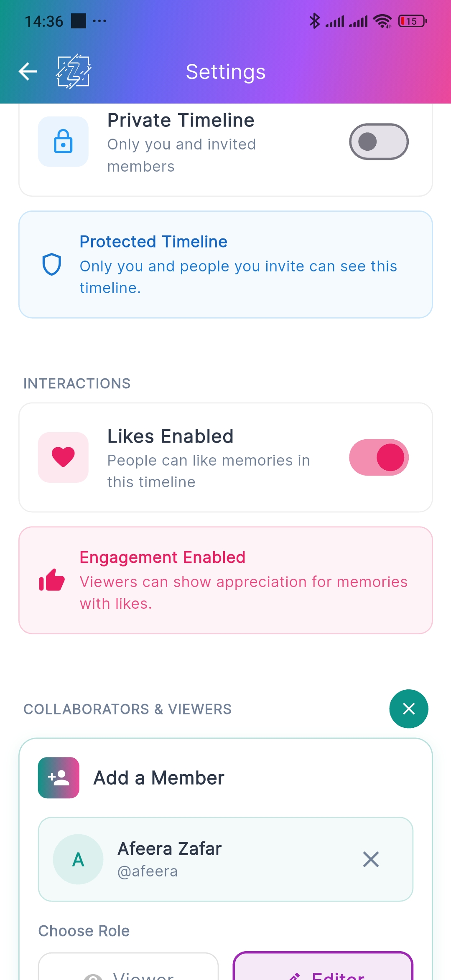This screenshot has height=980, width=451.
Task: Click the Settings header title
Action: tap(225, 71)
